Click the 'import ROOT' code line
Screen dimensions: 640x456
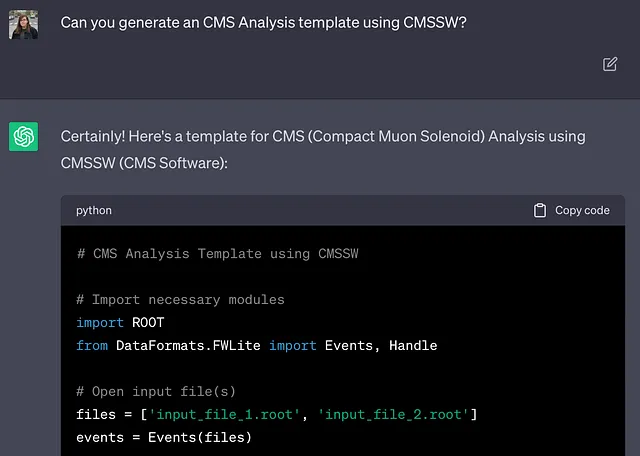[120, 323]
